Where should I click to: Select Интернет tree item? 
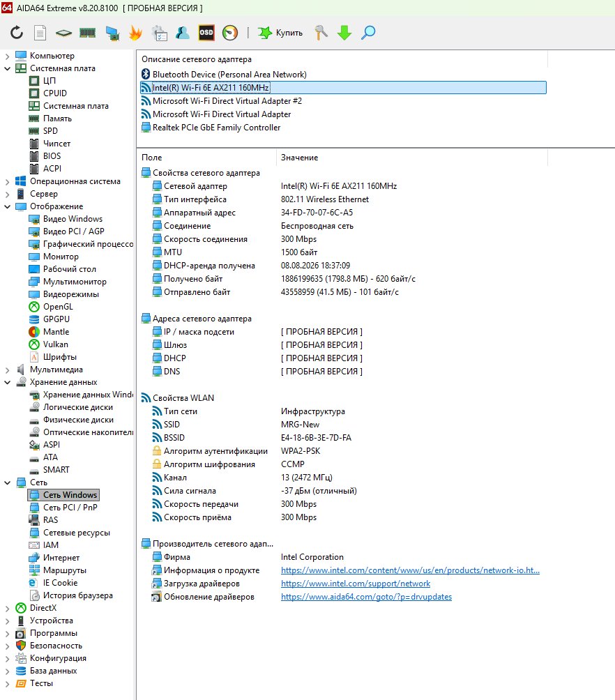(61, 558)
